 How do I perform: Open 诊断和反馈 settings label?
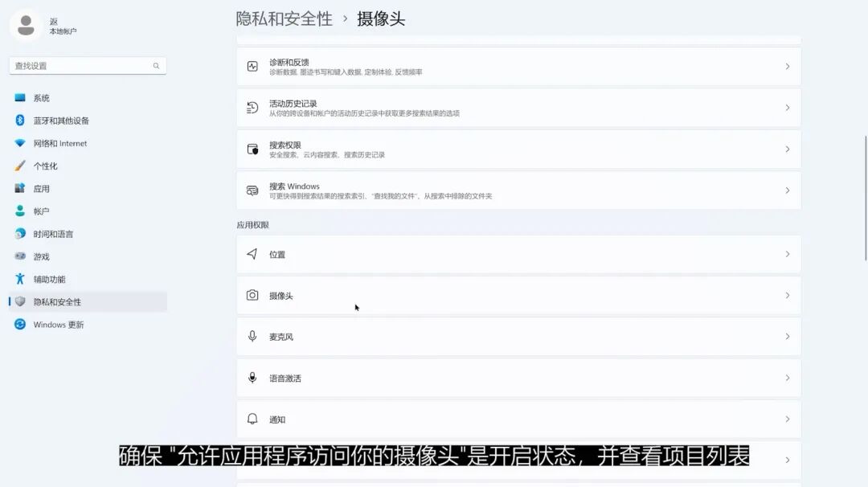[x=289, y=63]
